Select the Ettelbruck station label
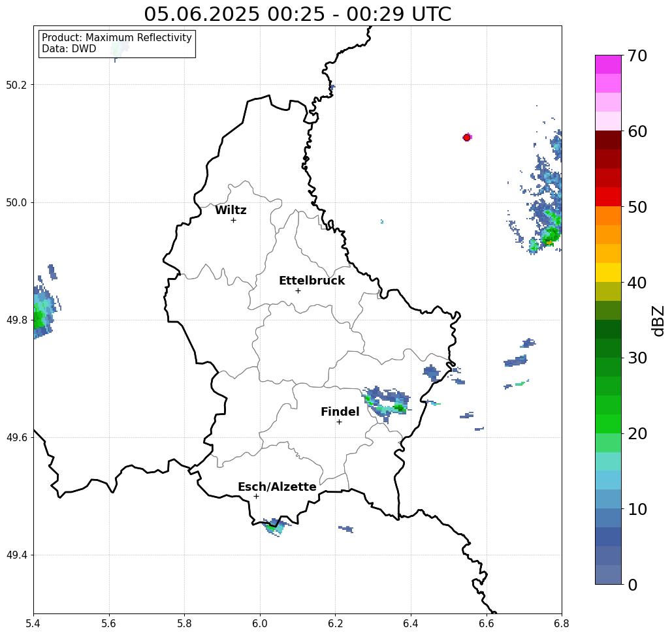Screen dimensions: 672x635 312,281
